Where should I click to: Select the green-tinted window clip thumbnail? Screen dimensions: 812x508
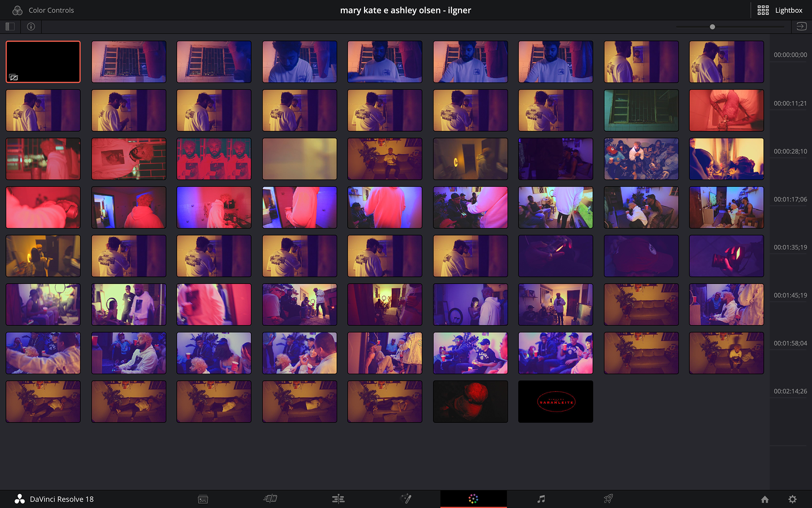641,110
